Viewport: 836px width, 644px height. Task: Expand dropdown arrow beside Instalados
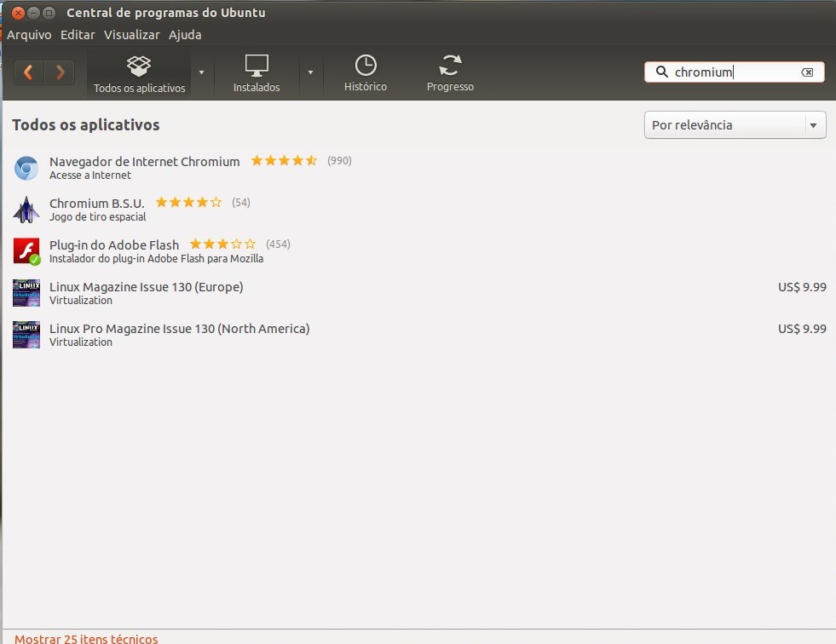click(x=310, y=72)
